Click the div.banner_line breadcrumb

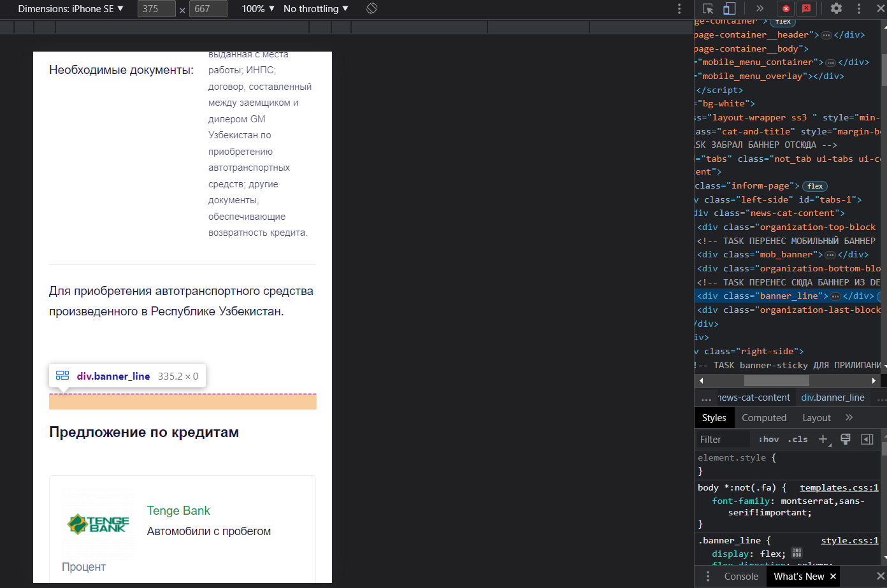[x=833, y=398]
